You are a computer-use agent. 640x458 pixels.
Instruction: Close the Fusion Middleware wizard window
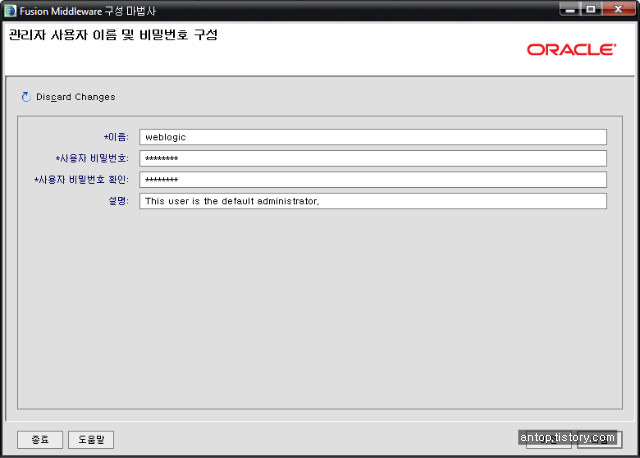pyautogui.click(x=618, y=9)
